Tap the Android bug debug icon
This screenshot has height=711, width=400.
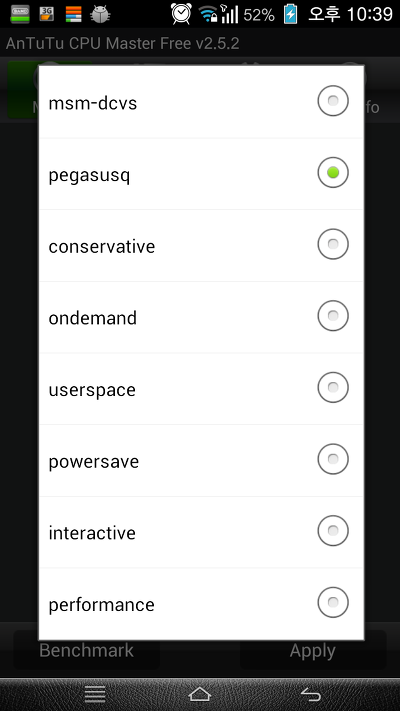[x=100, y=14]
